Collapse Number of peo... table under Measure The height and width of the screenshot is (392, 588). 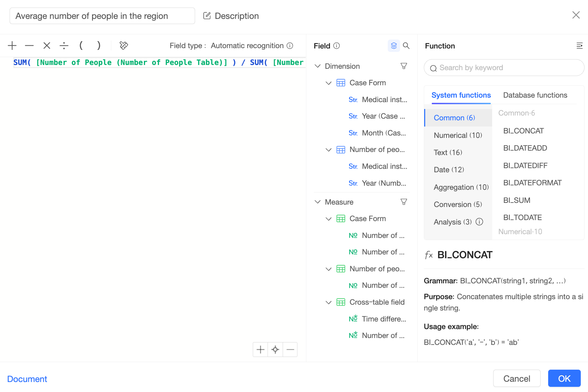click(329, 269)
